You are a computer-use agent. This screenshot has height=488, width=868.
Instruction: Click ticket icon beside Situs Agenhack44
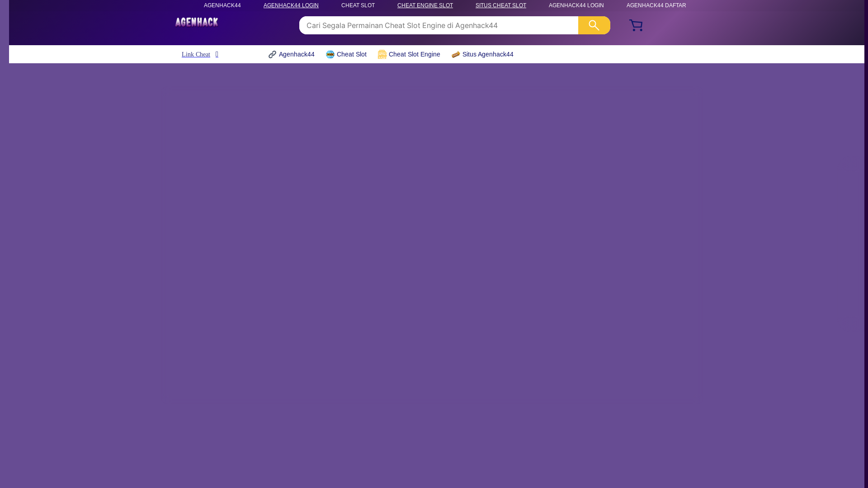pos(456,54)
